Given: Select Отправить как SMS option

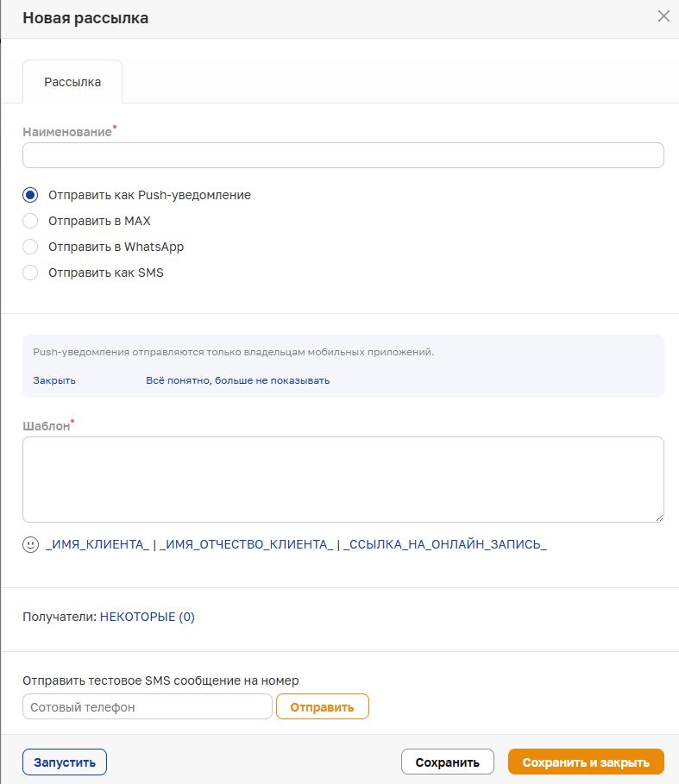Looking at the screenshot, I should tap(31, 273).
